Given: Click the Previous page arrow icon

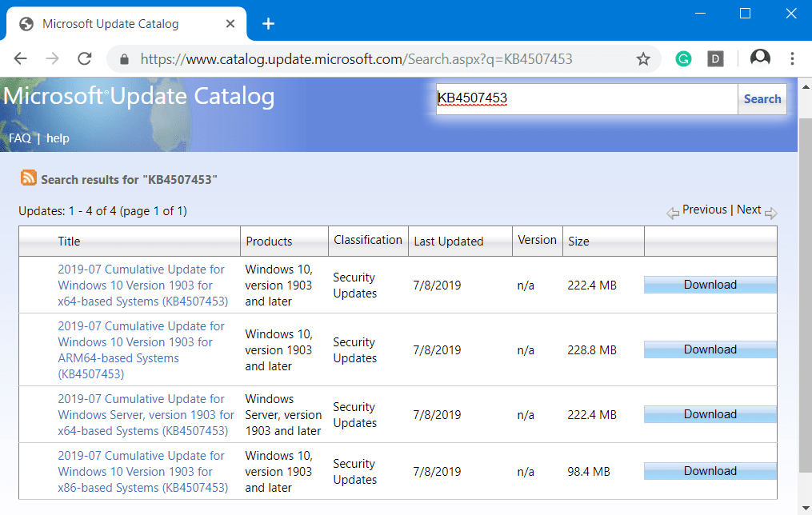Looking at the screenshot, I should 673,213.
